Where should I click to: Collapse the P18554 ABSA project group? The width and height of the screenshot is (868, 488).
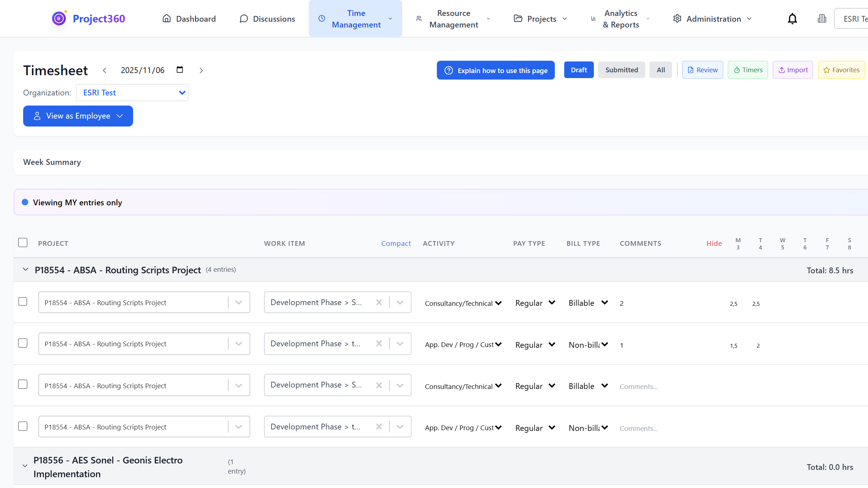(25, 269)
